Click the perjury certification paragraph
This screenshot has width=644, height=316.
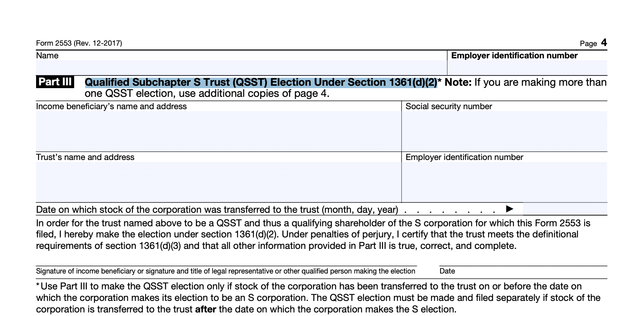[x=313, y=234]
